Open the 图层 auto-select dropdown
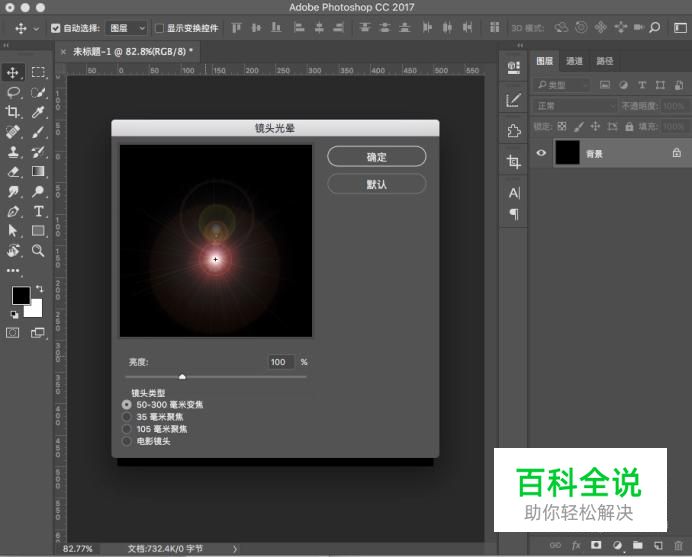The image size is (692, 557). (x=126, y=28)
